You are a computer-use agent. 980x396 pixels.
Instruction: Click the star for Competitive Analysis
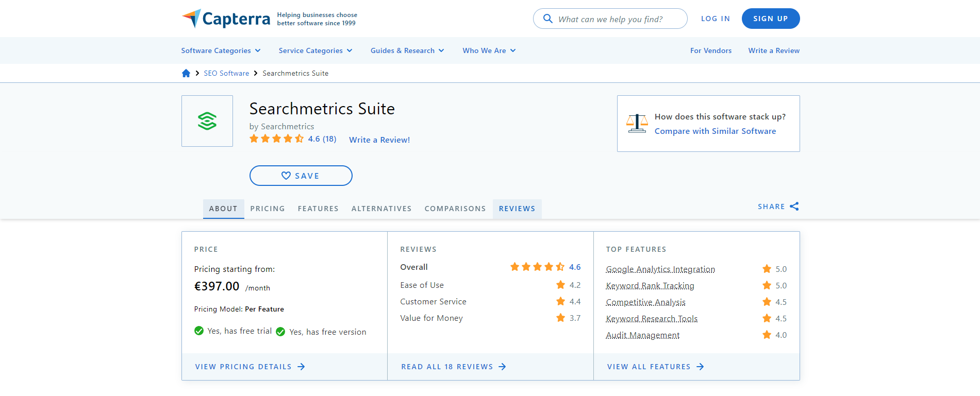[767, 302]
